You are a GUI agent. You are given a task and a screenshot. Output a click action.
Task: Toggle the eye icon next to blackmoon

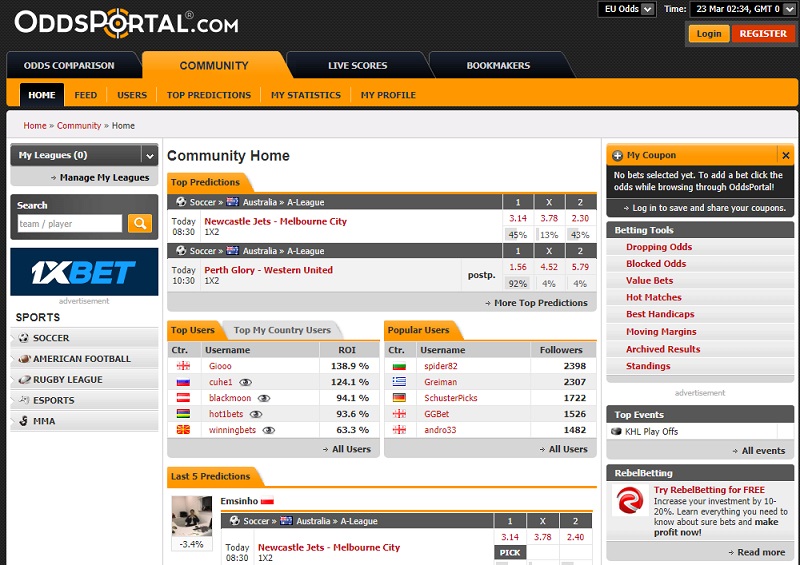[x=264, y=398]
